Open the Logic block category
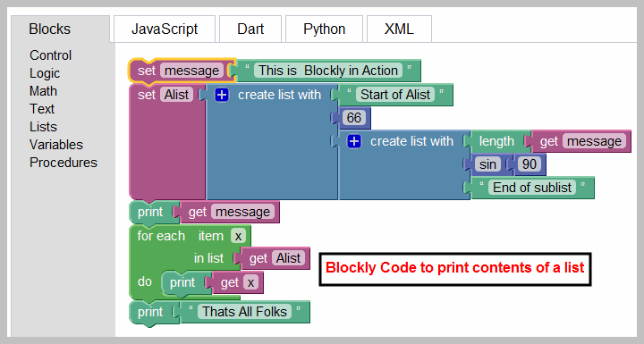 pos(45,73)
